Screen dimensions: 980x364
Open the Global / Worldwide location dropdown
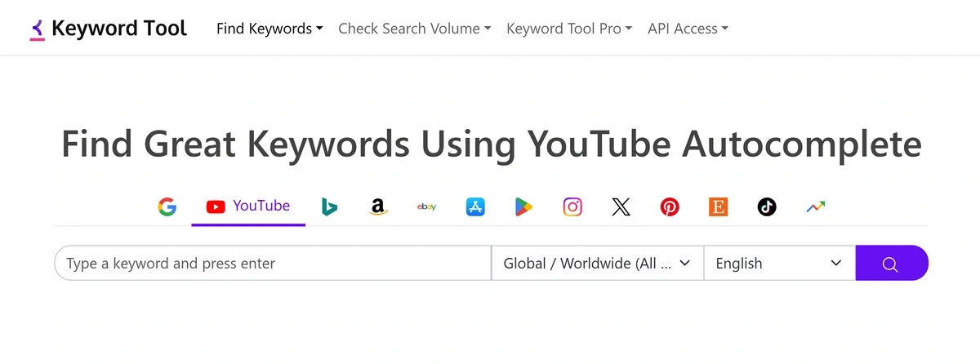(598, 264)
